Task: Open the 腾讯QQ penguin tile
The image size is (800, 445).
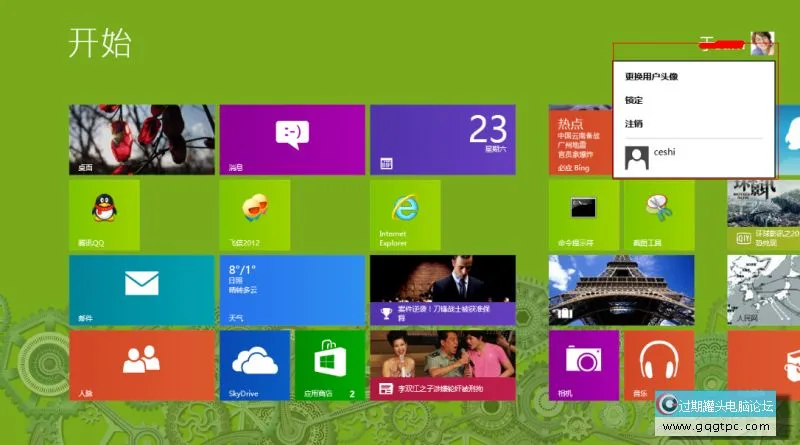Action: 104,214
